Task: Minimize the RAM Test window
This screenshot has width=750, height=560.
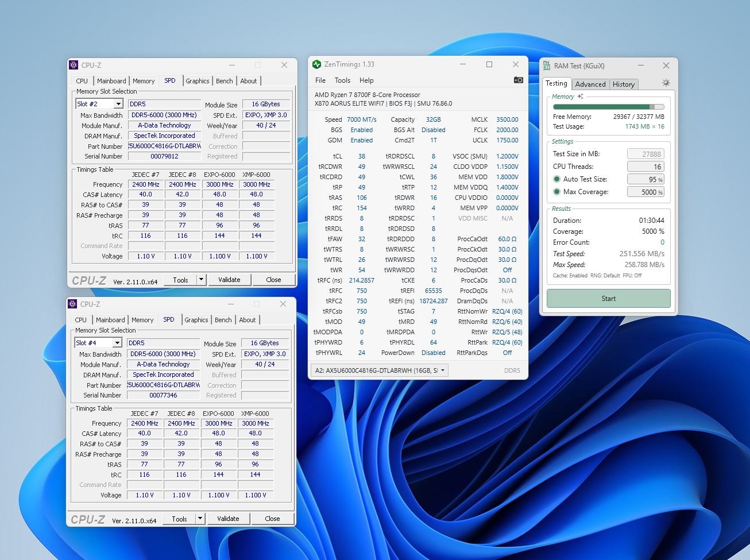Action: tap(641, 65)
